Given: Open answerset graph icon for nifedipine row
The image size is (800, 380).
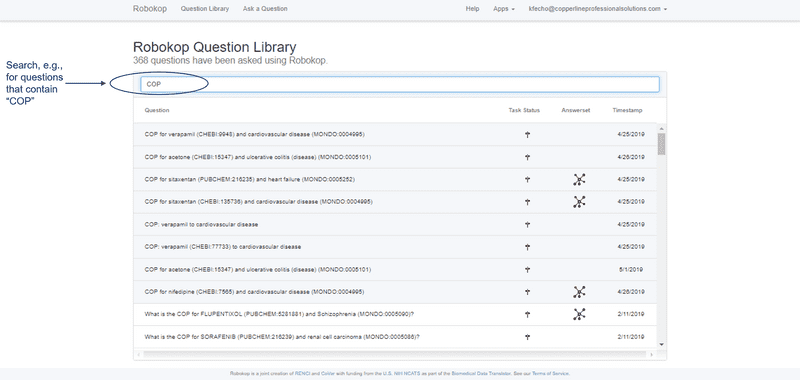Looking at the screenshot, I should 579,292.
